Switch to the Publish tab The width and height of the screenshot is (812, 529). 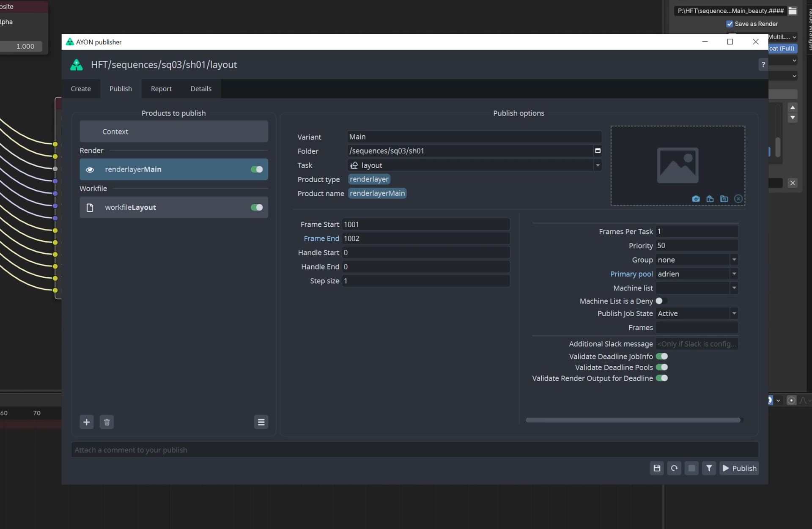[121, 89]
